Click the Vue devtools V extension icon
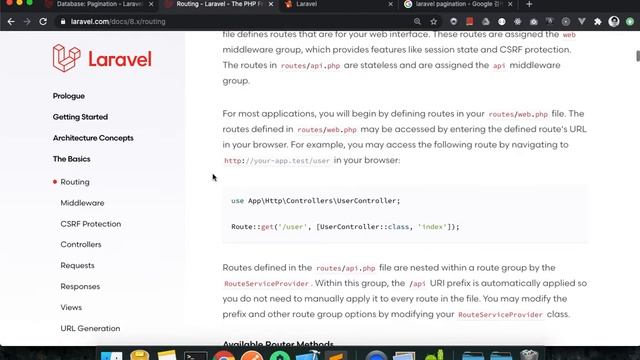Image resolution: width=640 pixels, height=360 pixels. 582,22
